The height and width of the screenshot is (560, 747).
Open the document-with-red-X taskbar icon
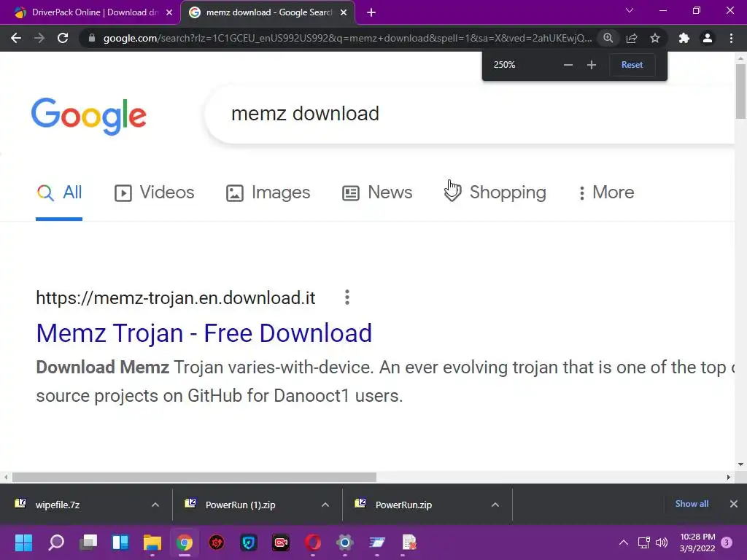point(409,542)
